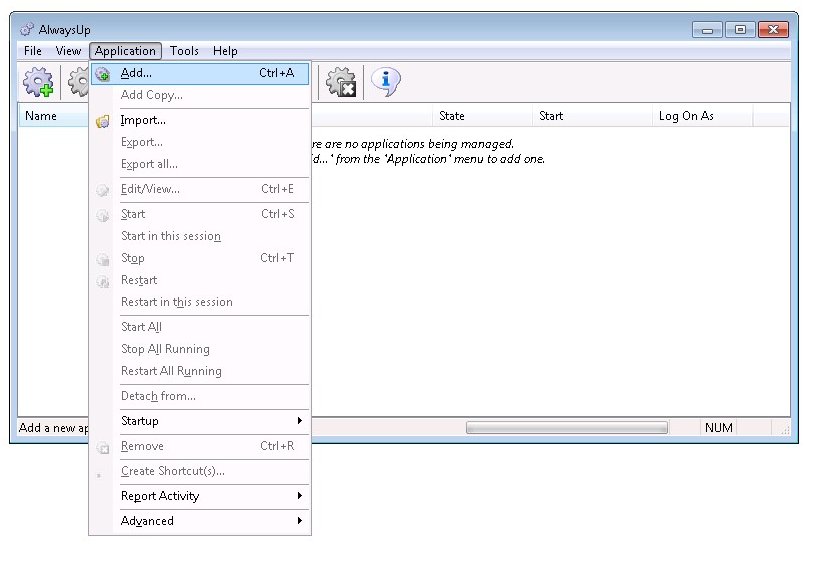
Task: Choose Edit/View... menu entry
Action: point(200,189)
